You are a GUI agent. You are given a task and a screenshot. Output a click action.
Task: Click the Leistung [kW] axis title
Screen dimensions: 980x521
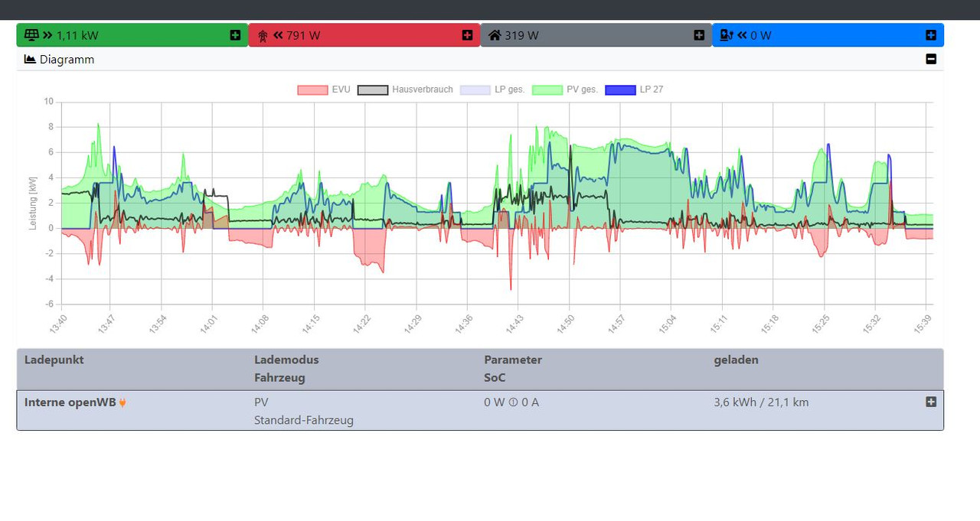point(32,203)
